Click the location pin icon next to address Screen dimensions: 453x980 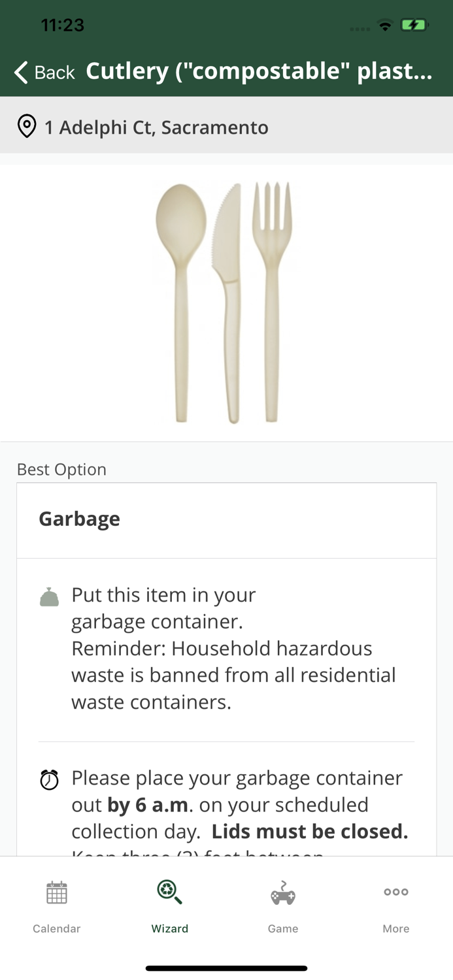point(27,127)
